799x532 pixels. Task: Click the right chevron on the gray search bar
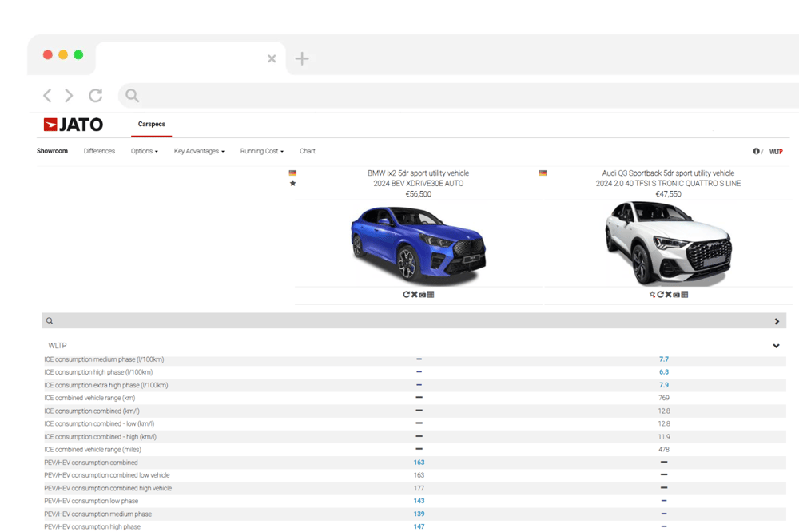(775, 320)
